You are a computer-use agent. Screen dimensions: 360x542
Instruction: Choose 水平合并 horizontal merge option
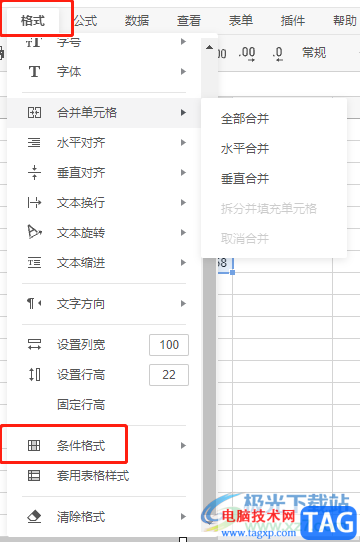(245, 149)
